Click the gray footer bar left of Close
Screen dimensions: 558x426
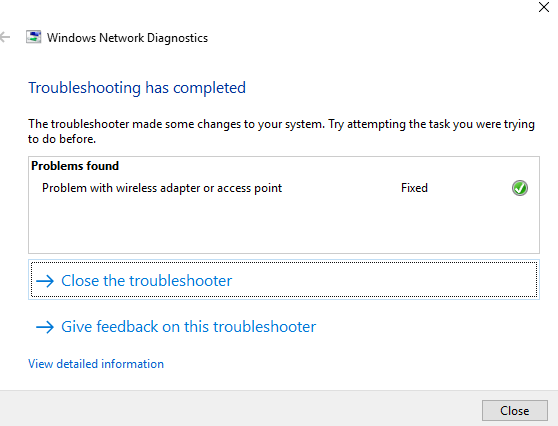[238, 409]
